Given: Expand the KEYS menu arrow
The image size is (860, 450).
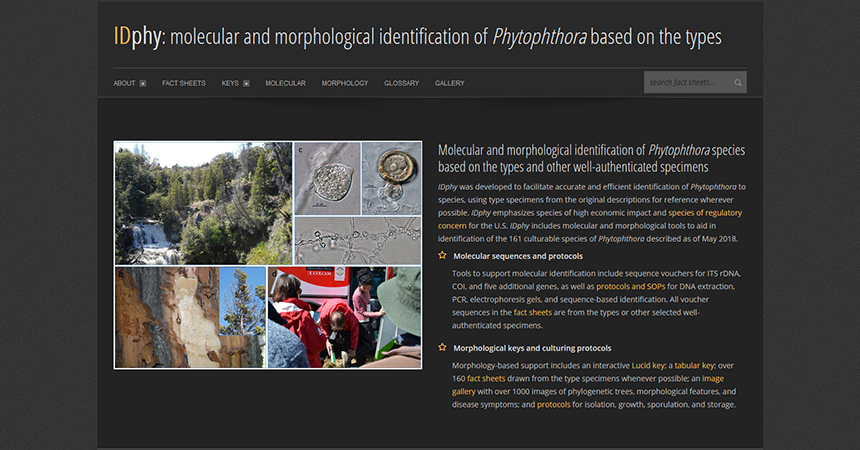Looking at the screenshot, I should (x=246, y=83).
